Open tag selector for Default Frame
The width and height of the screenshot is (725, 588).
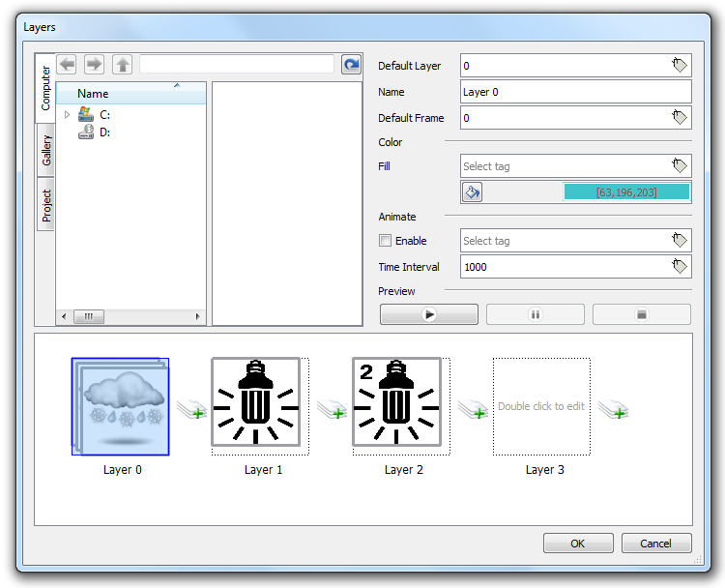point(680,118)
